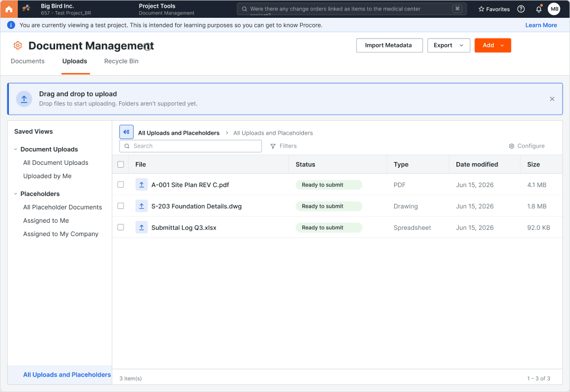Open Document Management settings gear

pos(18,46)
